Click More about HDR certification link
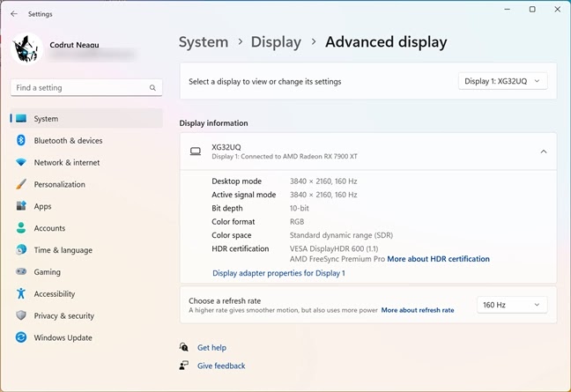 (438, 259)
